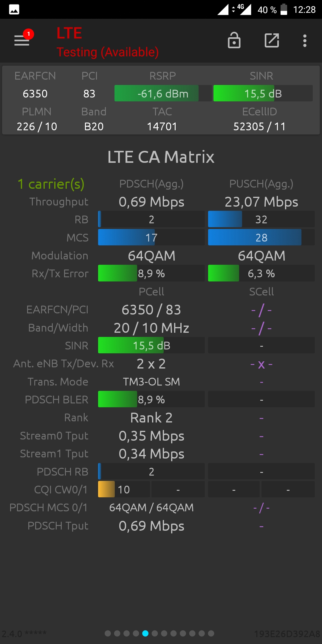
Task: Jump to the last page indicator dot
Action: pos(211,633)
